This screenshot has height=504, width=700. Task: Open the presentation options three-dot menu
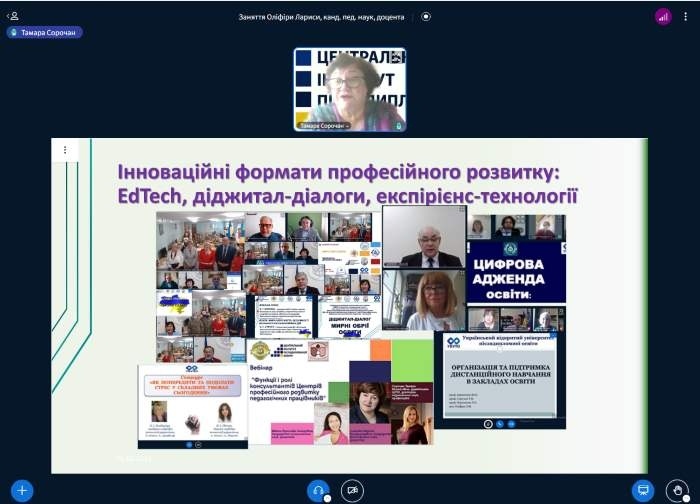(65, 150)
